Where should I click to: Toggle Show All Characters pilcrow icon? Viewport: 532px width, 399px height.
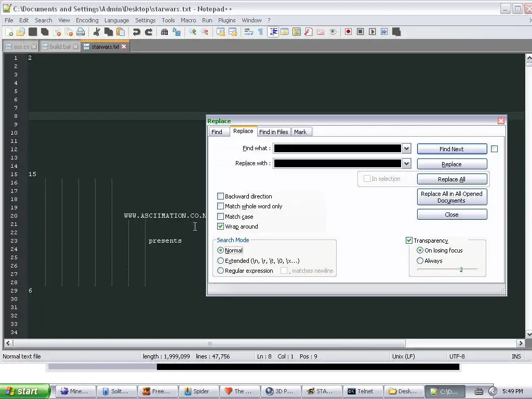260,32
